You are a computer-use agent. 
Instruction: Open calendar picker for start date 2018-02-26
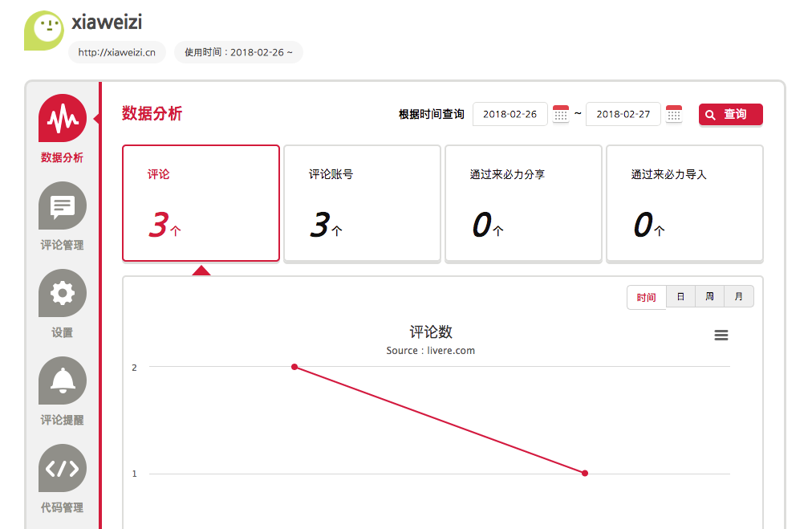click(561, 113)
